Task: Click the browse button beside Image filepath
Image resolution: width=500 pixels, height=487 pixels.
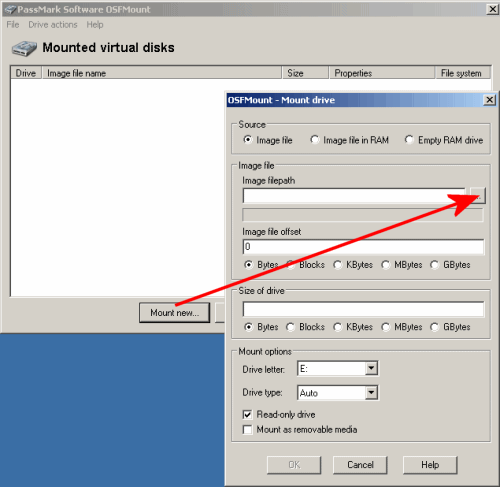Action: coord(478,195)
